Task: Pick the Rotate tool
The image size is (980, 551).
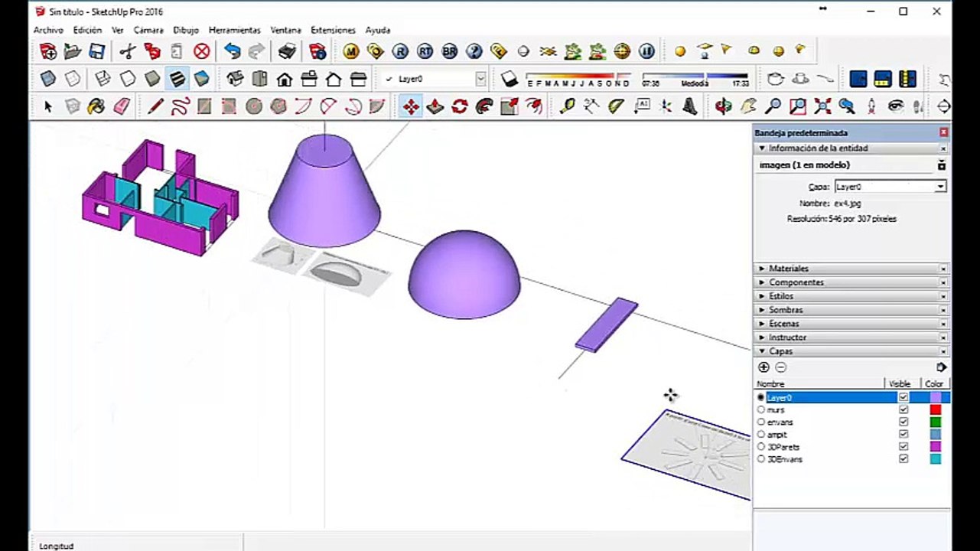Action: (460, 106)
